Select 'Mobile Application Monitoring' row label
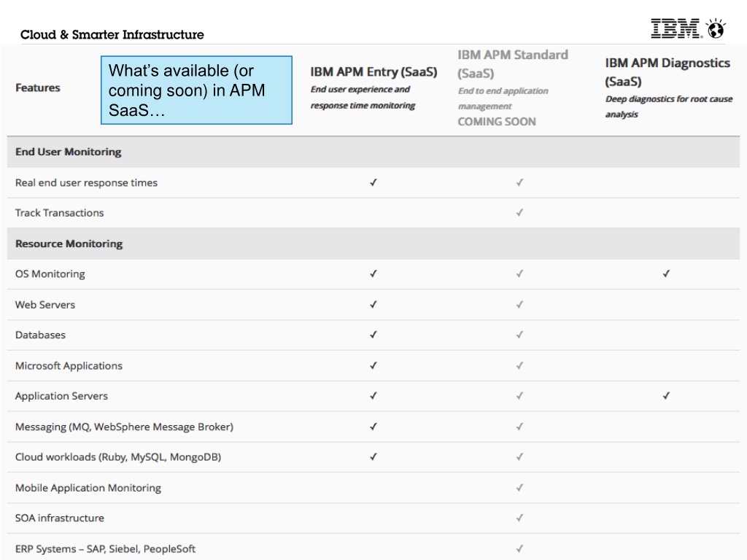 coord(88,488)
